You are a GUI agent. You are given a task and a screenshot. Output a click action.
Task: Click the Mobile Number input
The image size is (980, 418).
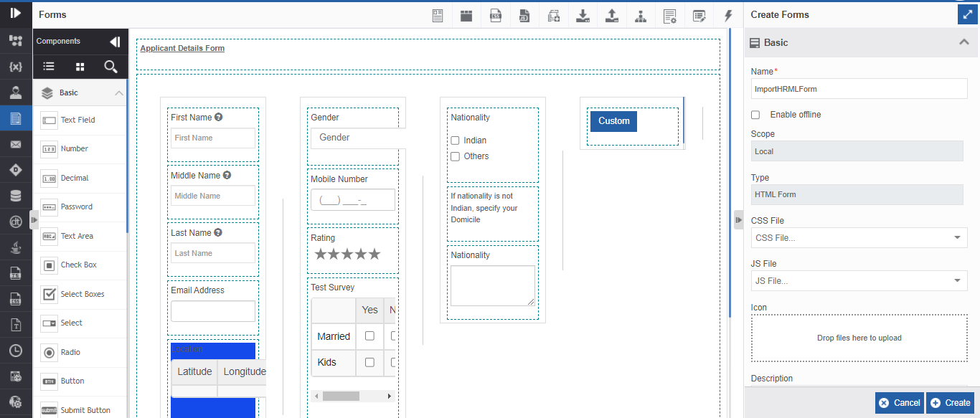(x=352, y=200)
